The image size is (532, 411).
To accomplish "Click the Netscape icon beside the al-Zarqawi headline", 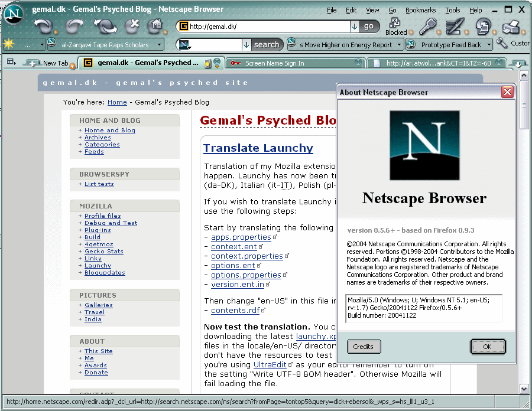I will [x=51, y=42].
